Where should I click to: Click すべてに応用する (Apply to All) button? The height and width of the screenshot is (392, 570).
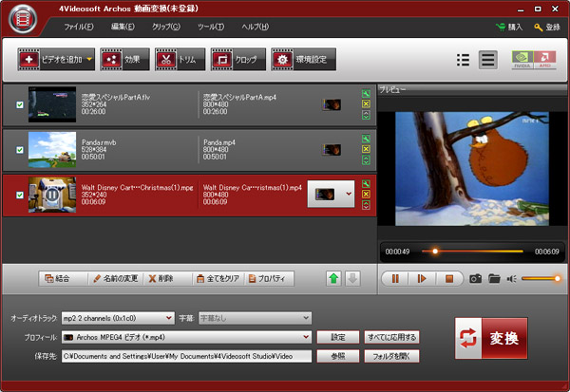[391, 337]
